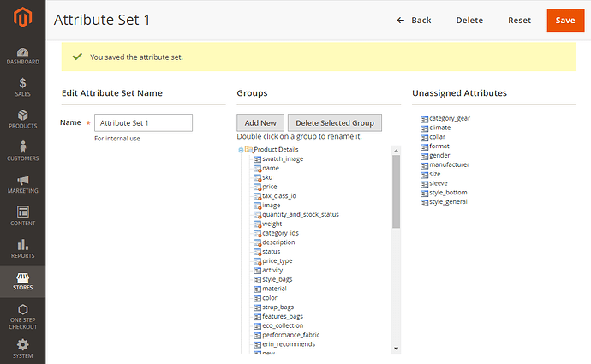
Task: Open the One Step Checkout menu
Action: point(22,315)
